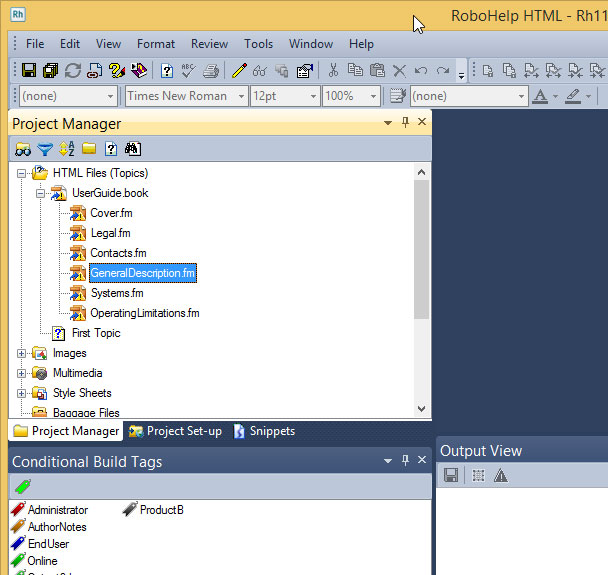The height and width of the screenshot is (575, 608).
Task: Select the Administrator build tag
Action: tap(57, 510)
